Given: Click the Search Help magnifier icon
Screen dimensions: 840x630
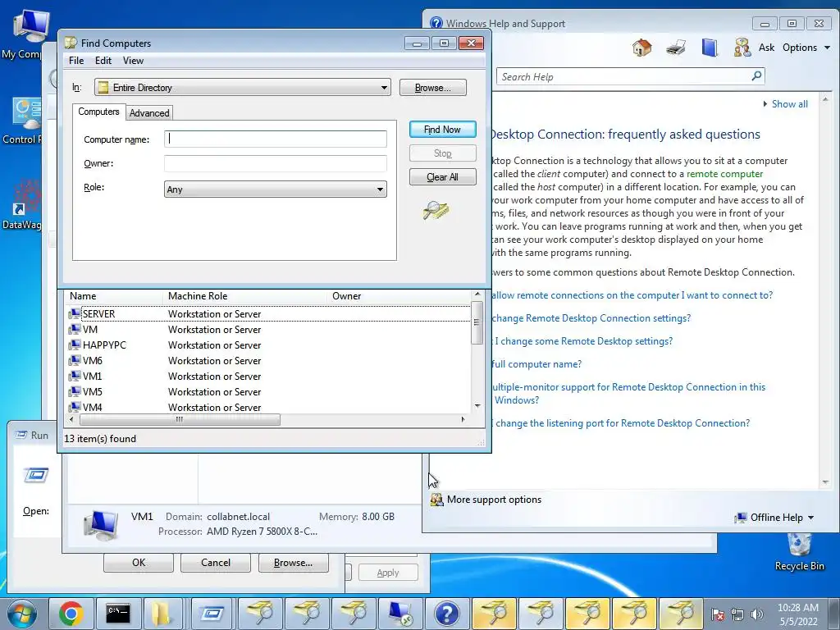Looking at the screenshot, I should (x=756, y=76).
